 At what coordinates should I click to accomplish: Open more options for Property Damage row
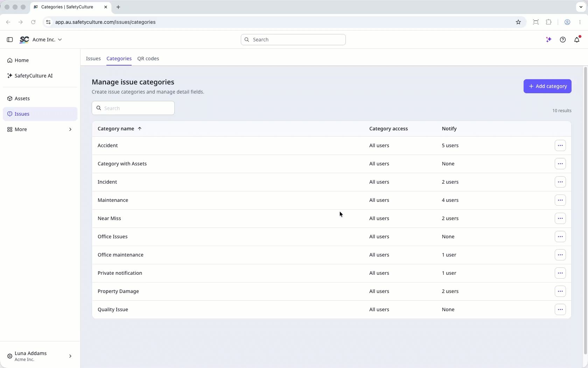[560, 291]
